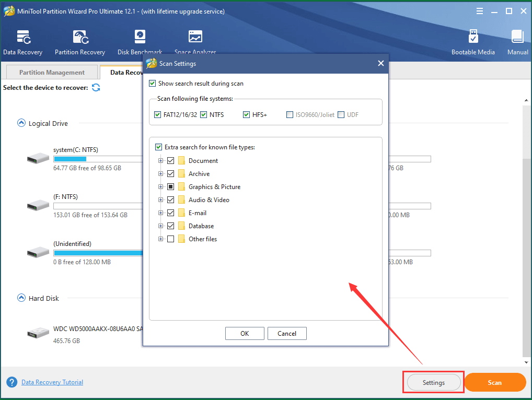The image size is (532, 400).
Task: Click the Unidentified drive usage bar
Action: [98, 253]
